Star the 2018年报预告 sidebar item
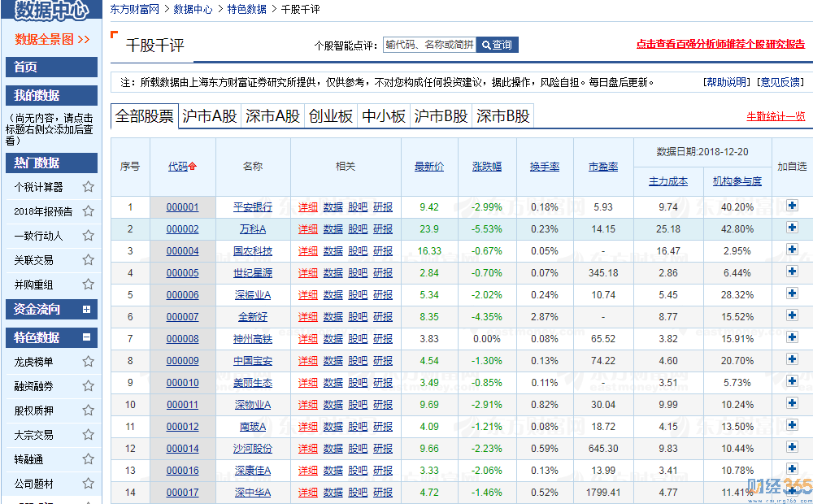This screenshot has height=504, width=813. click(x=89, y=211)
